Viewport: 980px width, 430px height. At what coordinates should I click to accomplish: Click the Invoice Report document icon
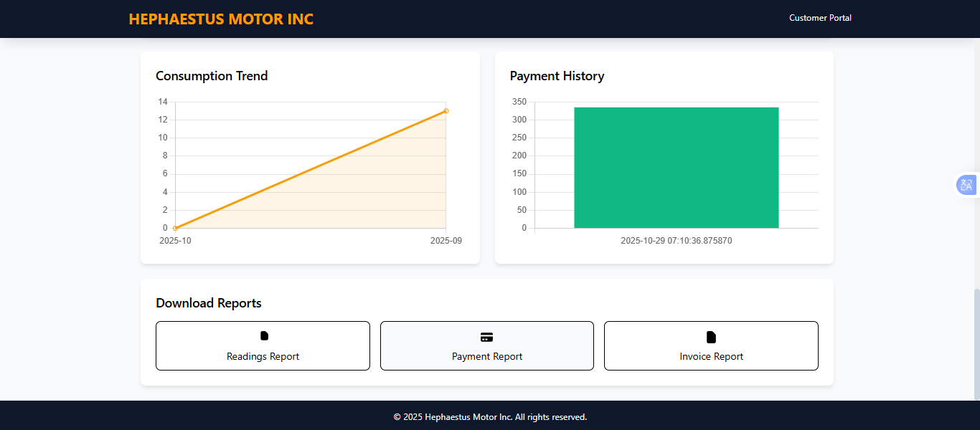point(711,338)
